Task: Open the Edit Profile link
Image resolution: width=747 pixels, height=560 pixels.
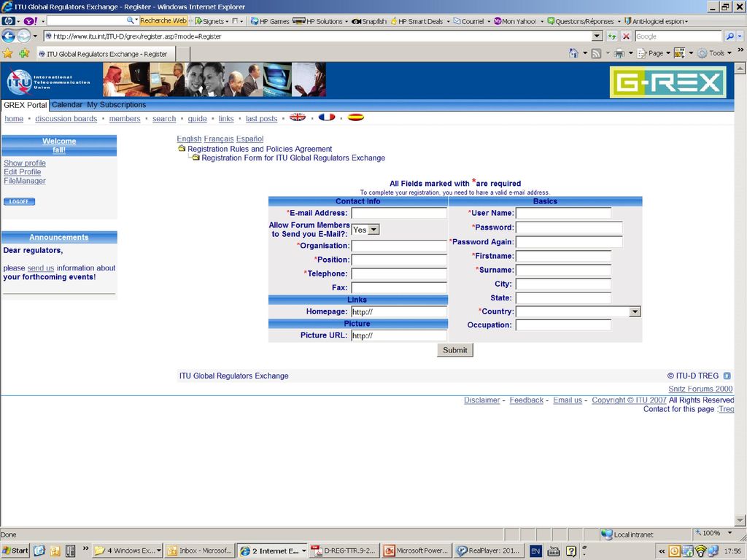Action: tap(23, 172)
